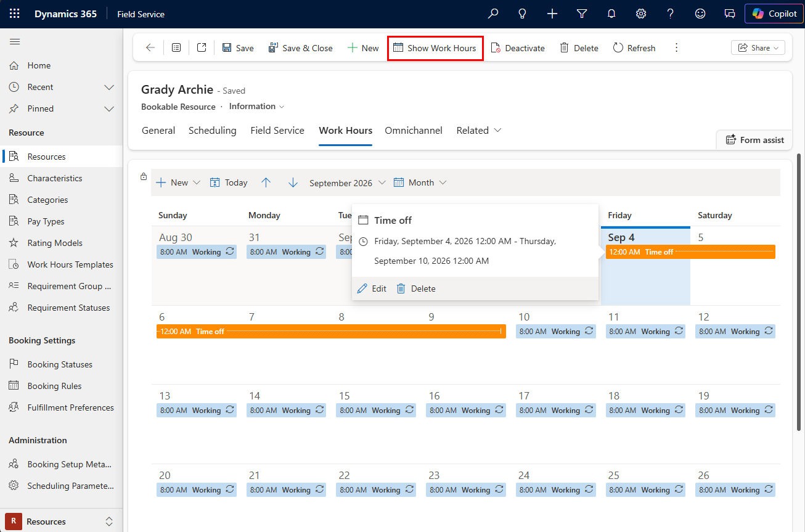Switch area using Resources selector

pyautogui.click(x=61, y=522)
